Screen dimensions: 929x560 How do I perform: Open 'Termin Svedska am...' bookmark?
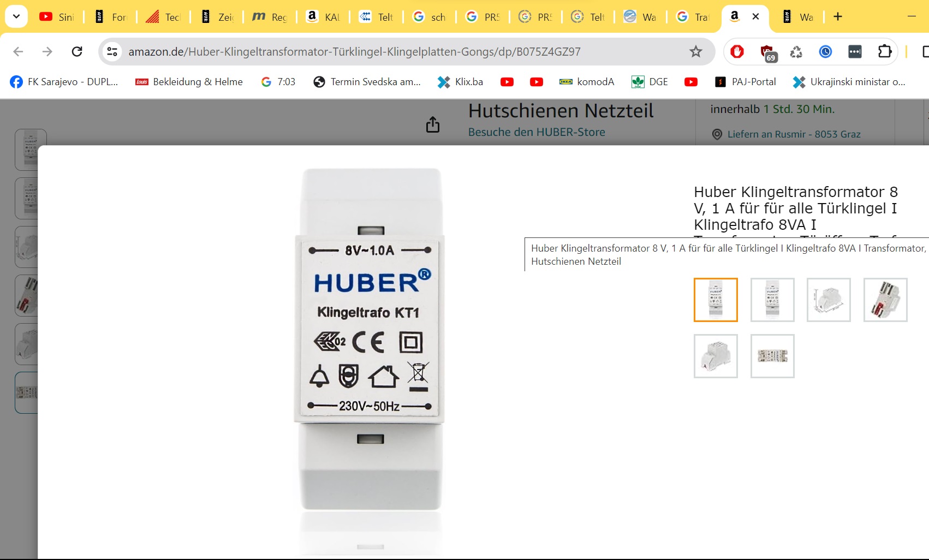367,82
